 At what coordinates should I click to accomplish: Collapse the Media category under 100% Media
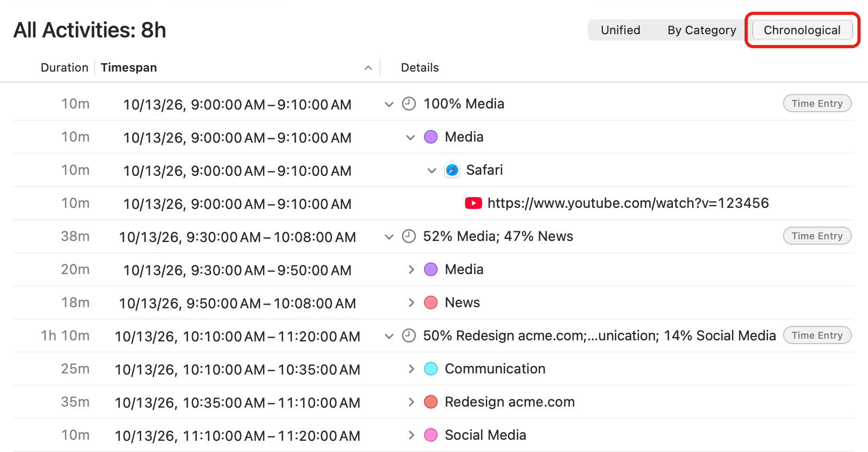tap(410, 137)
